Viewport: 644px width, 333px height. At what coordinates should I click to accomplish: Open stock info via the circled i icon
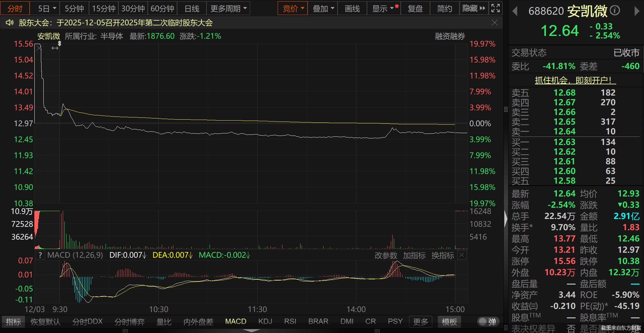coord(615,11)
